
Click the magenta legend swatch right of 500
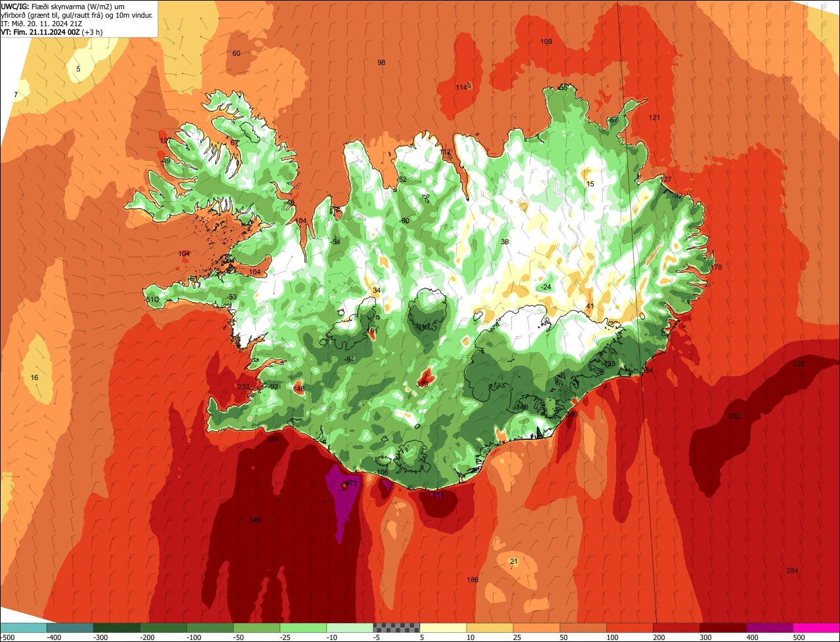(816, 628)
